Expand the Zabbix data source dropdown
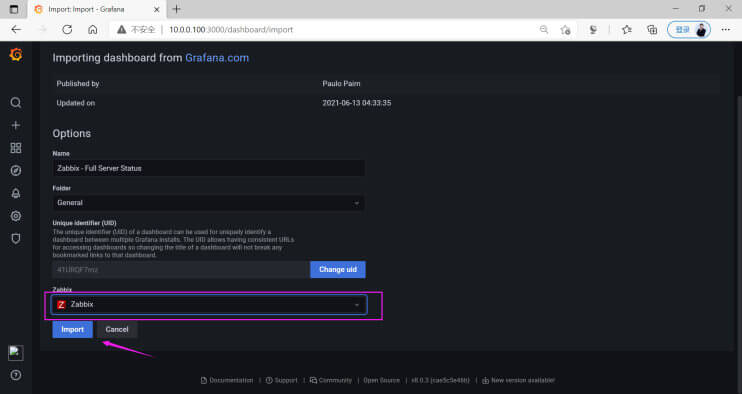The width and height of the screenshot is (742, 394). (209, 305)
